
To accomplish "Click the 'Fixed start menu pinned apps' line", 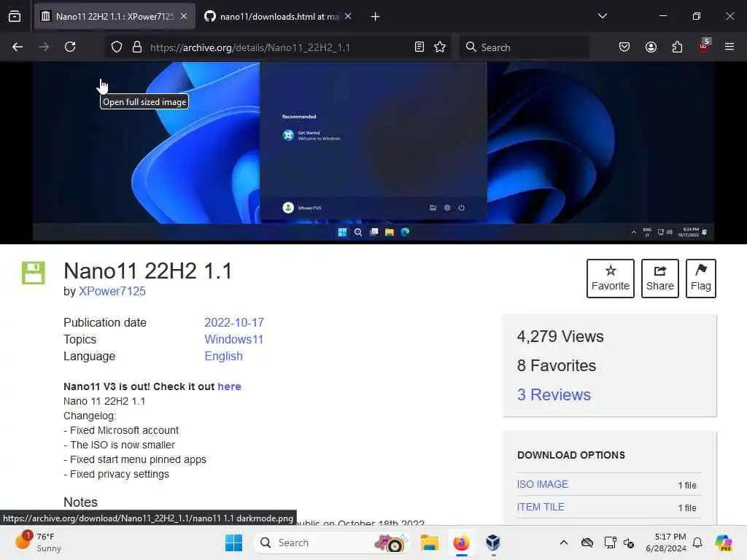I will click(135, 459).
